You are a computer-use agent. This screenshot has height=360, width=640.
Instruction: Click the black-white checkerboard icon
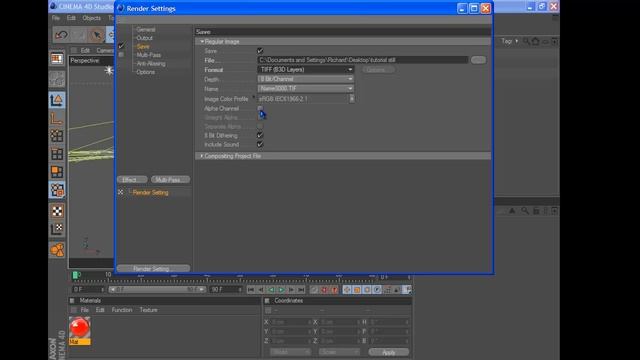57,211
